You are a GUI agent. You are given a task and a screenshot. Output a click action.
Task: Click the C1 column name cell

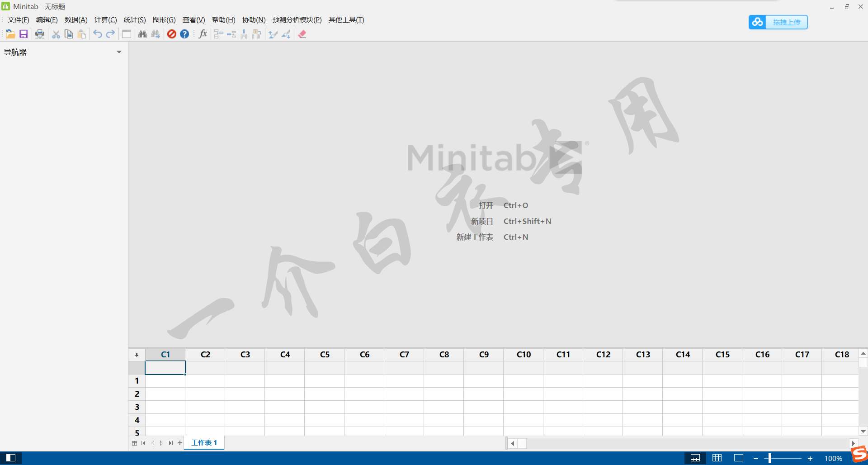(165, 368)
